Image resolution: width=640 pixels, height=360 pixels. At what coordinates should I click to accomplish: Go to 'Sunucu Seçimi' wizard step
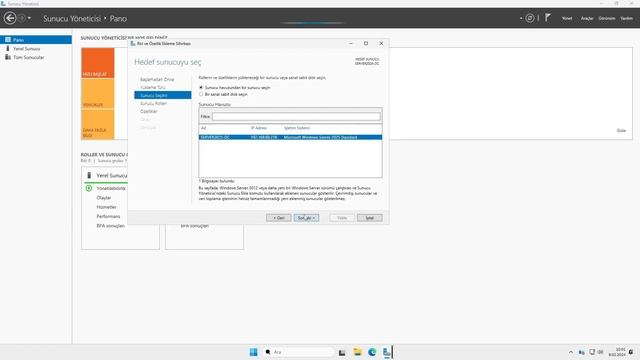(162, 95)
